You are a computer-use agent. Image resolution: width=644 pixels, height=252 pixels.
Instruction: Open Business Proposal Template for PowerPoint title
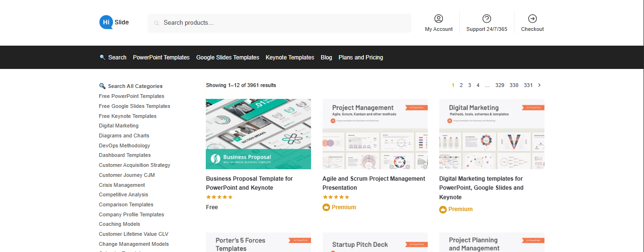[x=250, y=183]
